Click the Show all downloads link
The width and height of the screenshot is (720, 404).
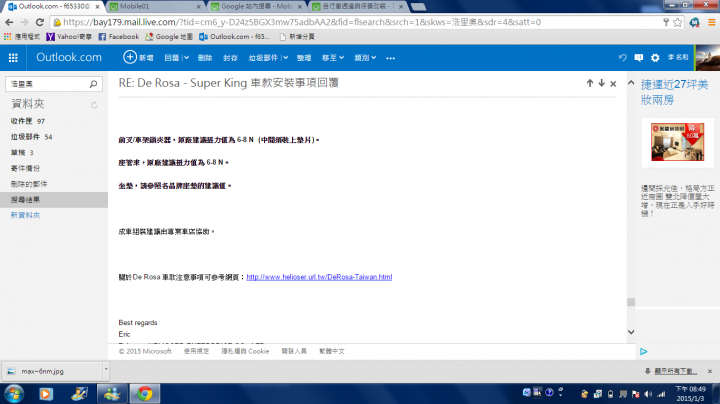(675, 371)
